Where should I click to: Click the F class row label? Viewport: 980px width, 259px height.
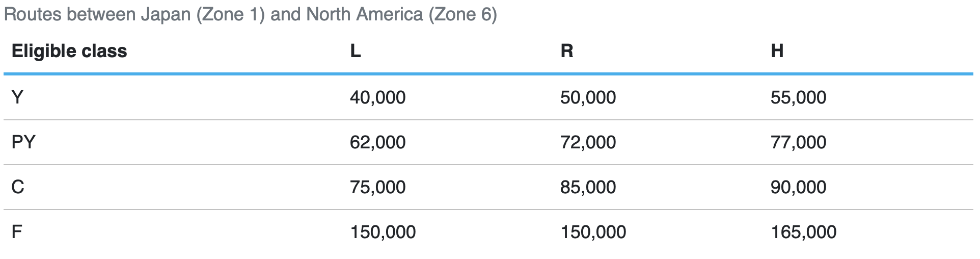17,232
